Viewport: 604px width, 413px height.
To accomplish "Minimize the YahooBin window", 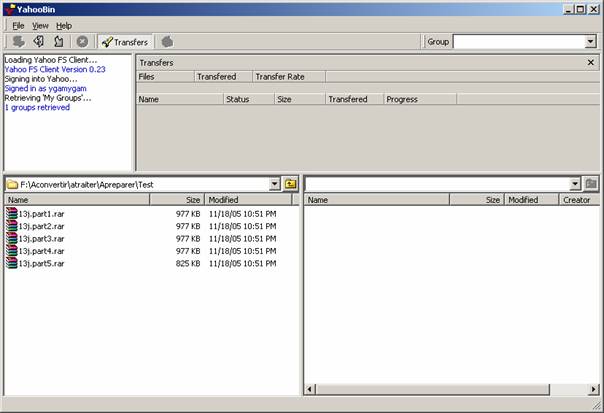I will coord(569,9).
